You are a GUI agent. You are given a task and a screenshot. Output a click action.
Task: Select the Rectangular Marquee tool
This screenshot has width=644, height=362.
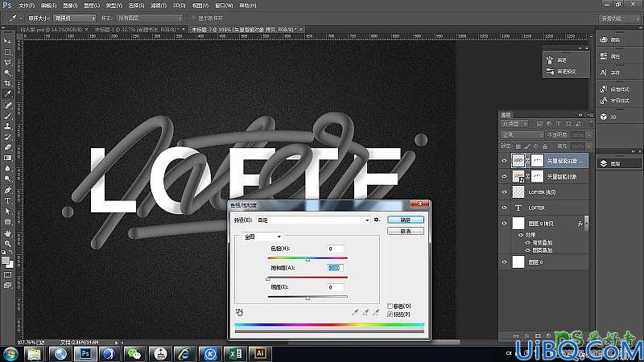pyautogui.click(x=7, y=52)
